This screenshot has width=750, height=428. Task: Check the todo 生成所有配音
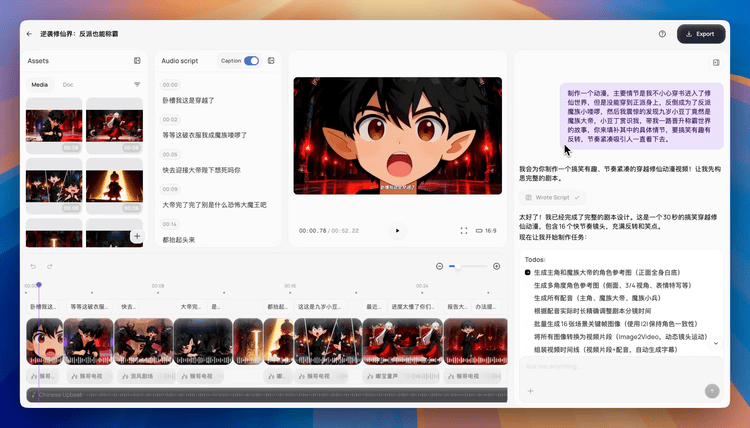[528, 298]
